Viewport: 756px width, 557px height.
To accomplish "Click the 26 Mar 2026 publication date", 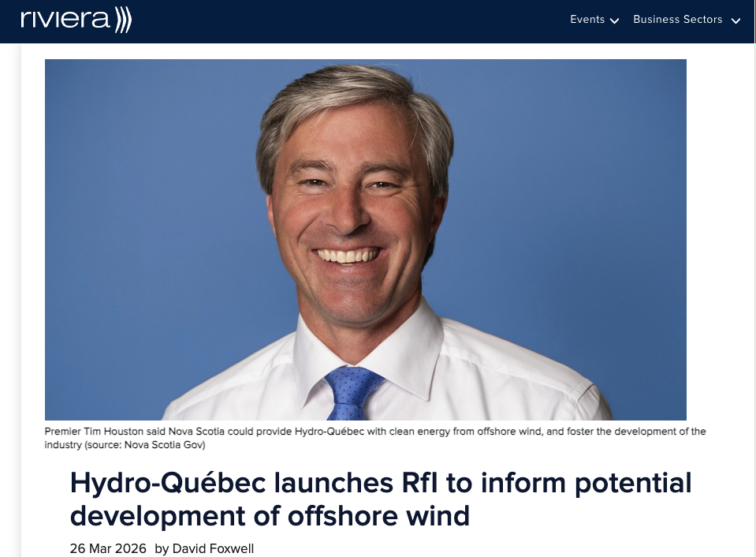I will [108, 549].
